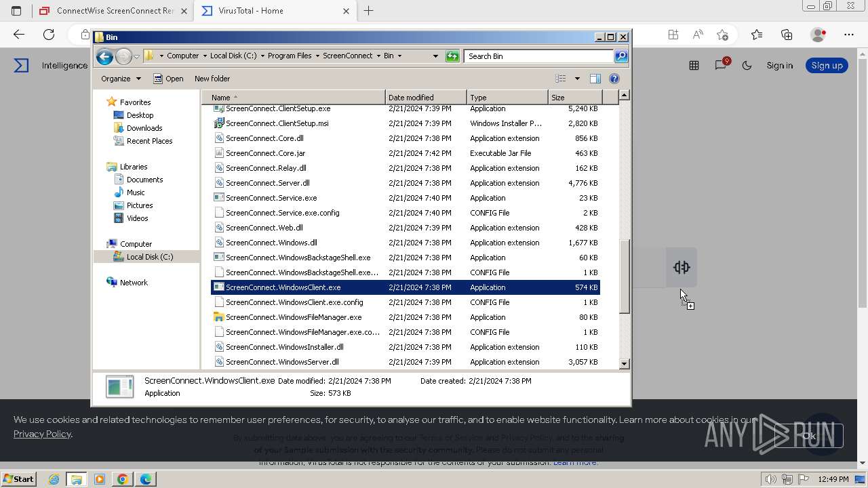Screen dimensions: 868x488
Task: Click Sign in on VirusTotal
Action: click(780, 66)
